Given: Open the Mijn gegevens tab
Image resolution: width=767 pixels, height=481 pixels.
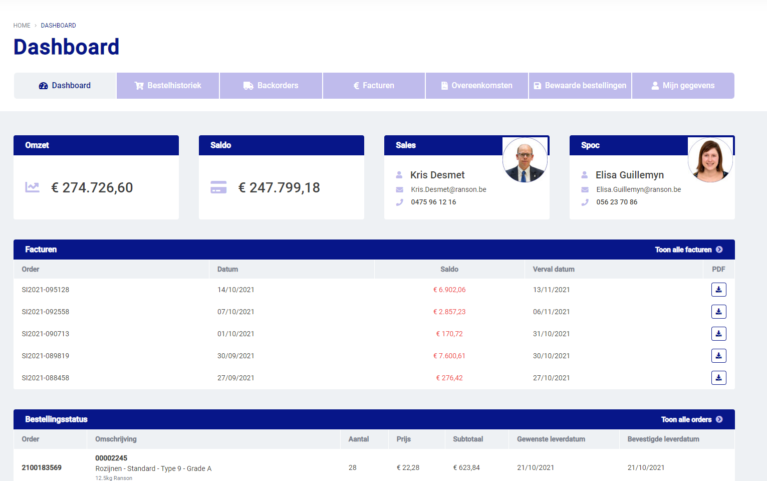Looking at the screenshot, I should [681, 86].
